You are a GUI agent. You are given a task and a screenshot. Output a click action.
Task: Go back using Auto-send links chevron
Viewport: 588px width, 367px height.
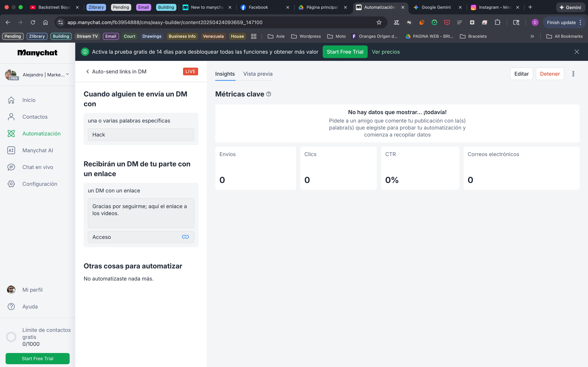pos(87,72)
